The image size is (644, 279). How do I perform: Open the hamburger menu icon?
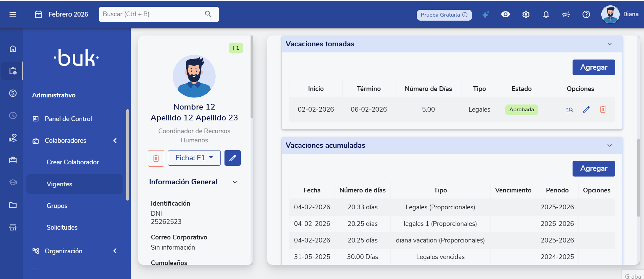click(13, 14)
